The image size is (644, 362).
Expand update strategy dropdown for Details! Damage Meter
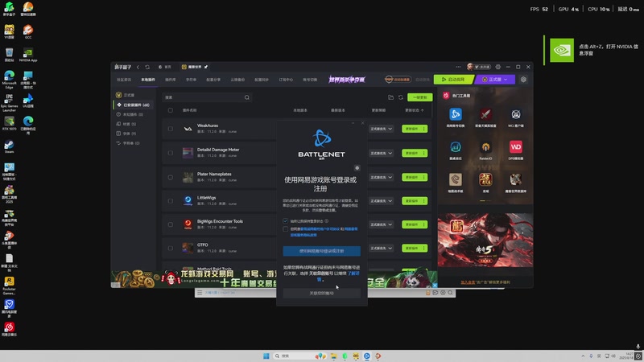381,153
